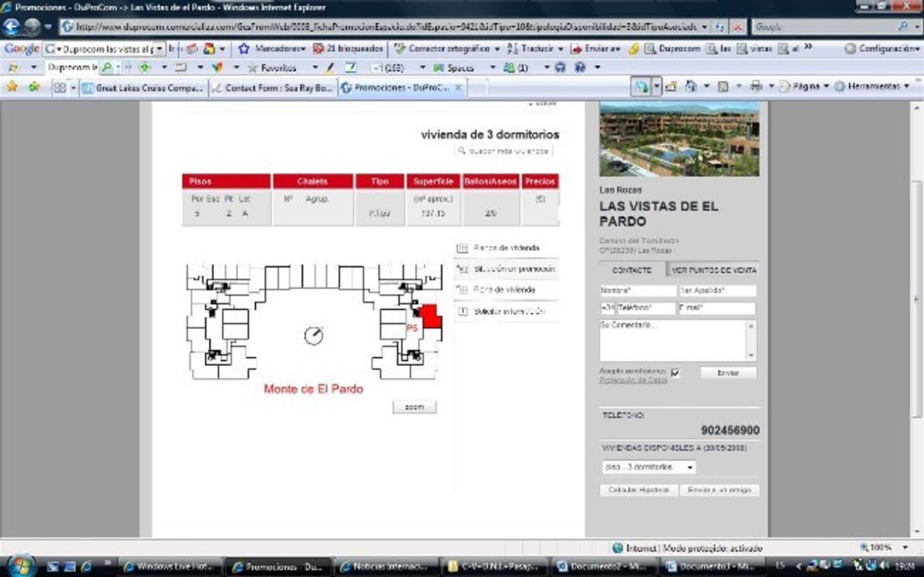Click the Nombre input field
Viewport: 924px width, 577px height.
click(638, 290)
